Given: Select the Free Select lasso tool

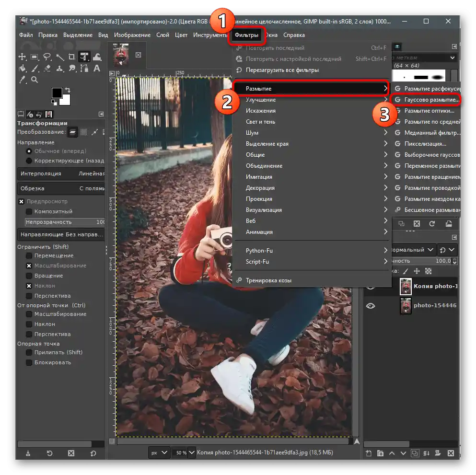Looking at the screenshot, I should (x=47, y=57).
